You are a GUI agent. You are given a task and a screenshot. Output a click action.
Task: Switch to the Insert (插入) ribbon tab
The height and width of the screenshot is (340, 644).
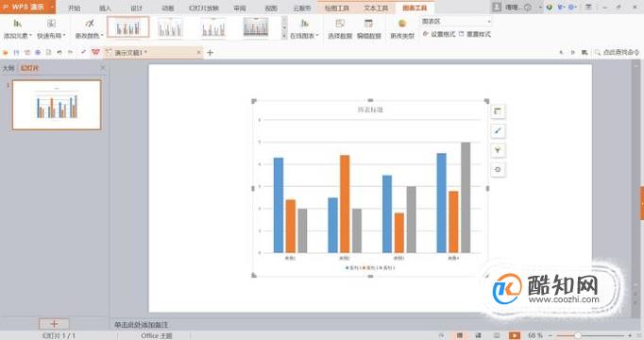point(105,8)
